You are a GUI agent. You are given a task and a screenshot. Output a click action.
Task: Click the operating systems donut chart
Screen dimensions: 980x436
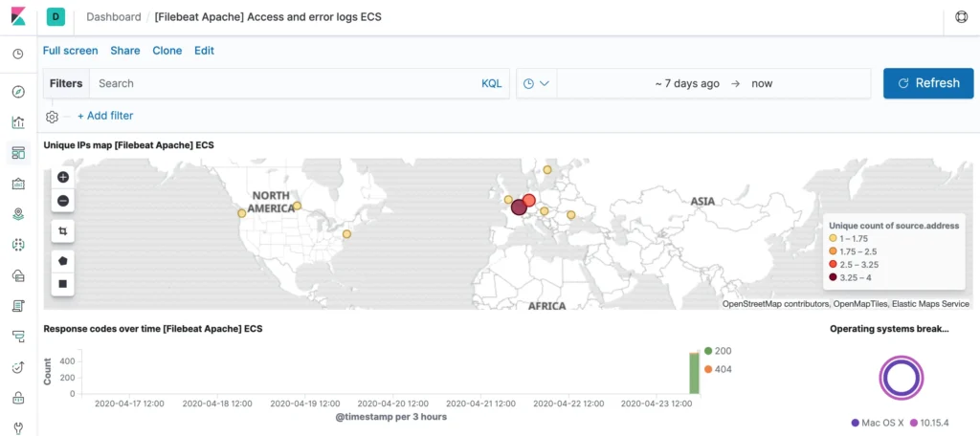tap(902, 378)
